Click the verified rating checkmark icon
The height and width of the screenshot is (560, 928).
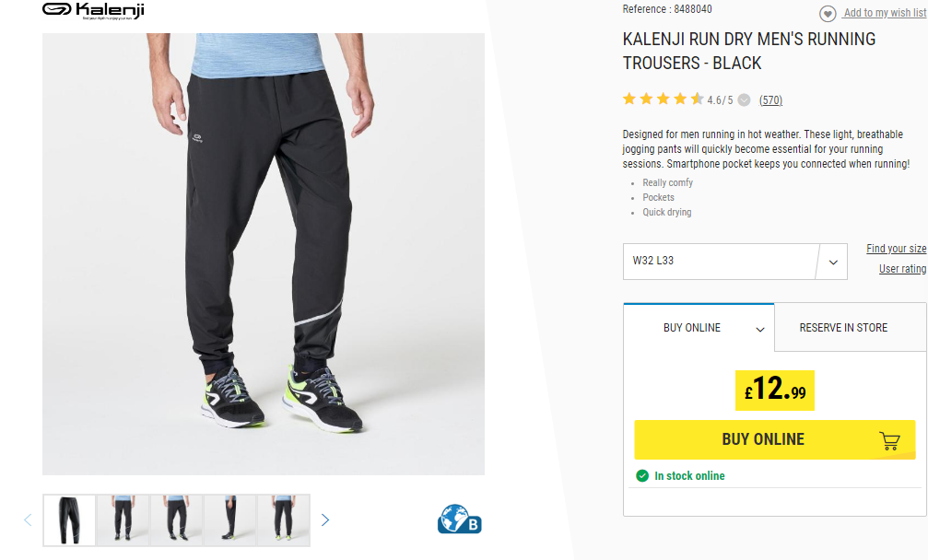745,100
